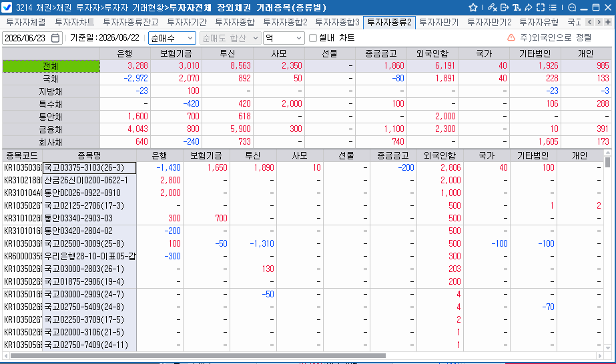
Task: Toggle the 셀내 차트 checkbox
Action: (313, 38)
